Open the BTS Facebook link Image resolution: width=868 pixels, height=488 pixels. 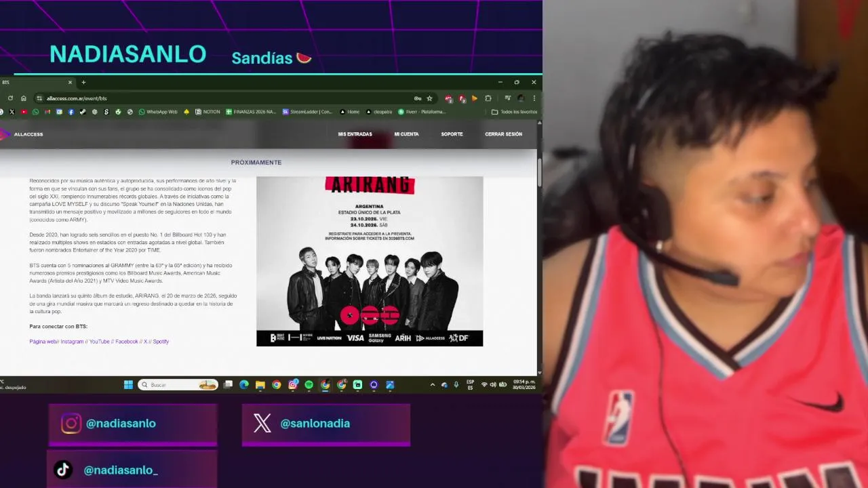[x=126, y=342]
